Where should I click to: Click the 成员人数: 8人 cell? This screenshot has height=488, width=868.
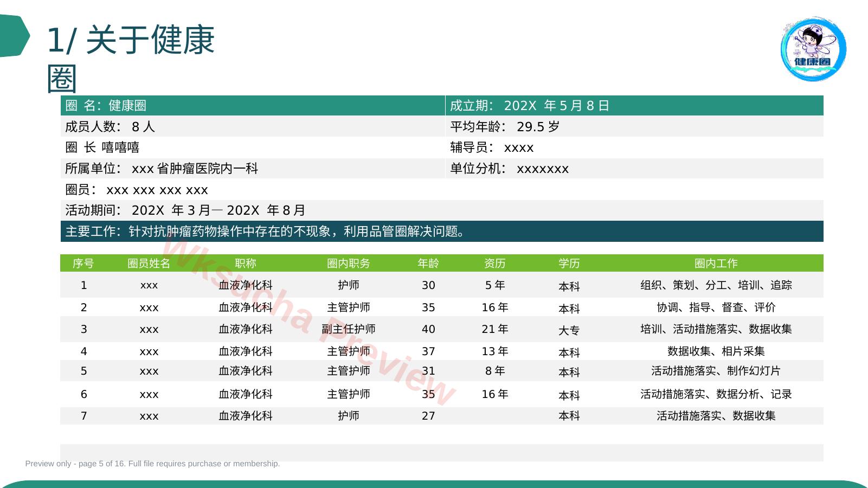(x=253, y=126)
